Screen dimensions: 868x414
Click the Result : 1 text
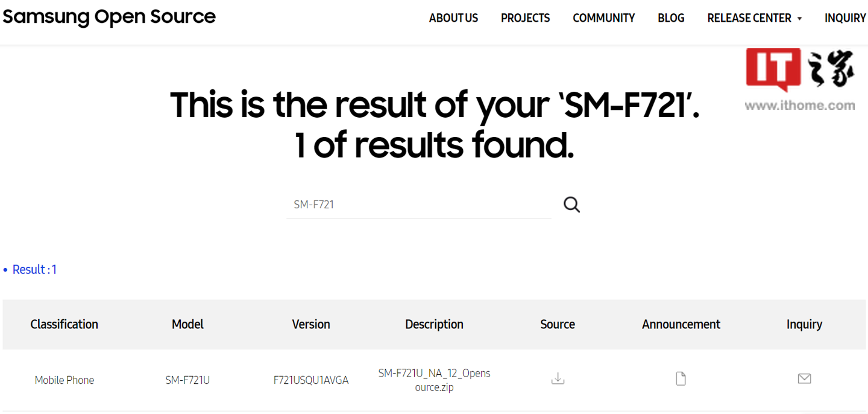(34, 270)
